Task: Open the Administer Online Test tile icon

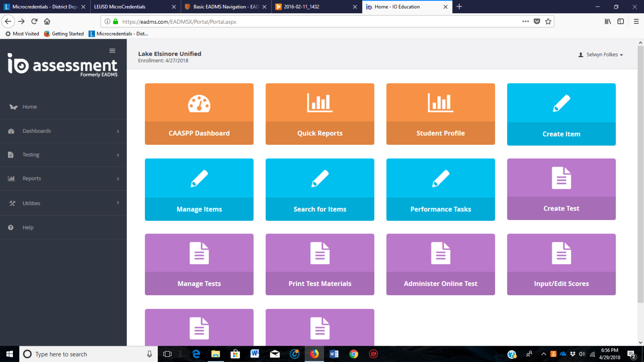Action: pyautogui.click(x=441, y=253)
